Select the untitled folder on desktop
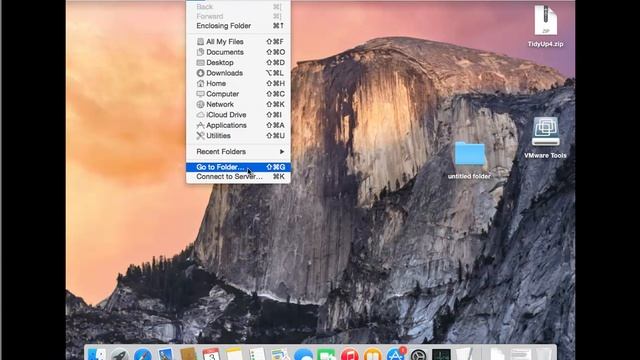Screen dimensions: 640x360 click(469, 160)
